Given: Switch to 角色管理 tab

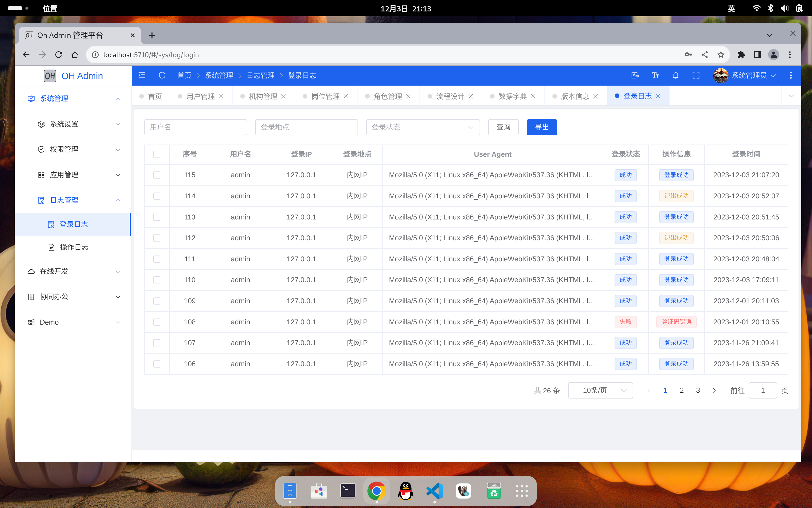Looking at the screenshot, I should coord(387,97).
